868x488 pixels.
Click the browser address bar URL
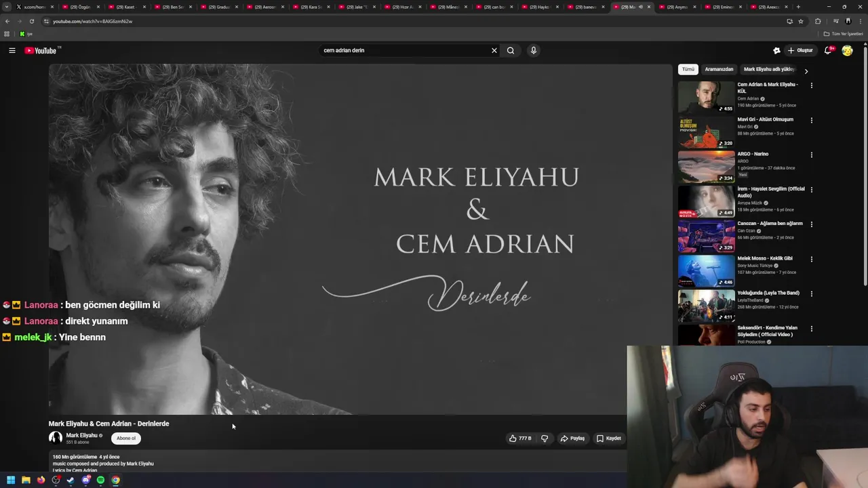point(92,21)
